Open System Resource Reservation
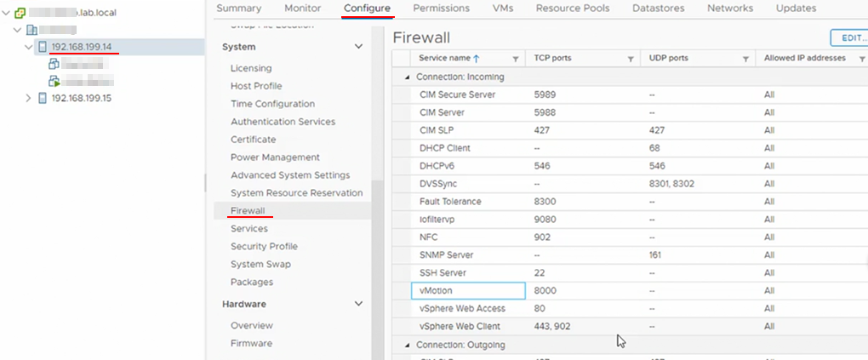This screenshot has height=360, width=868. click(x=297, y=192)
